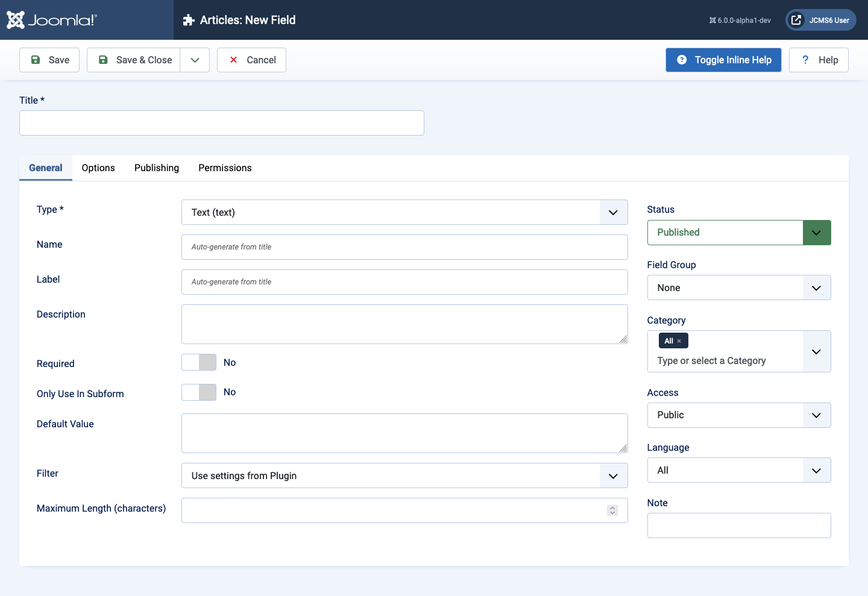Click the Help question mark icon
This screenshot has height=596, width=868.
pyautogui.click(x=805, y=60)
